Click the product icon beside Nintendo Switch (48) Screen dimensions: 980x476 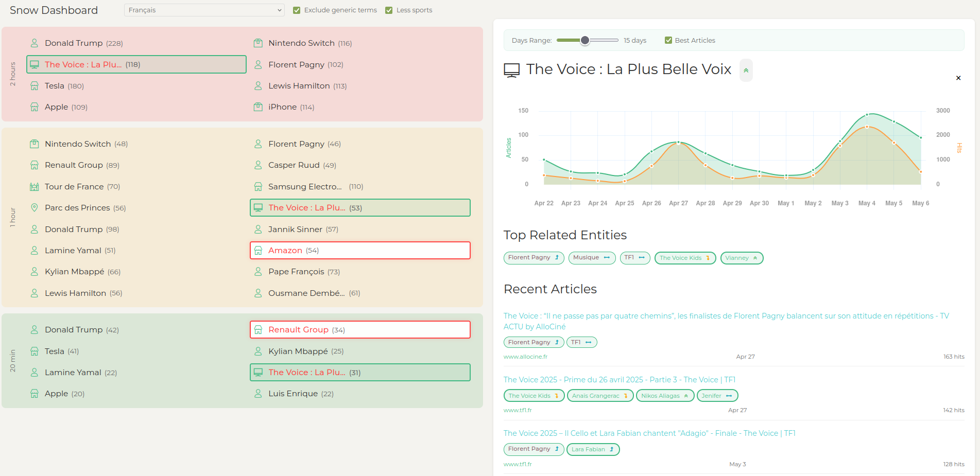click(35, 144)
